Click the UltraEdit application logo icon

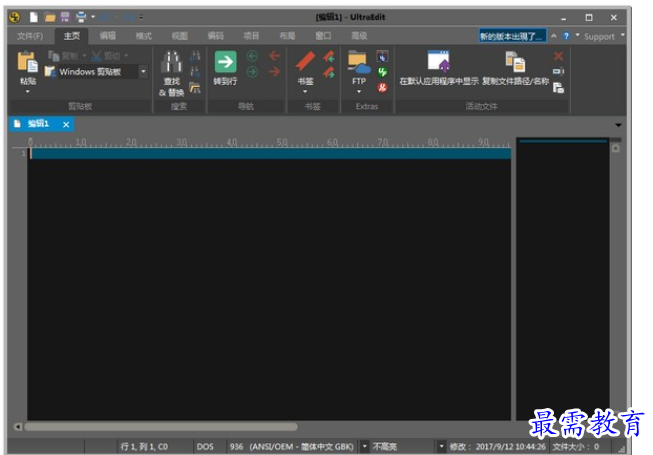point(15,17)
